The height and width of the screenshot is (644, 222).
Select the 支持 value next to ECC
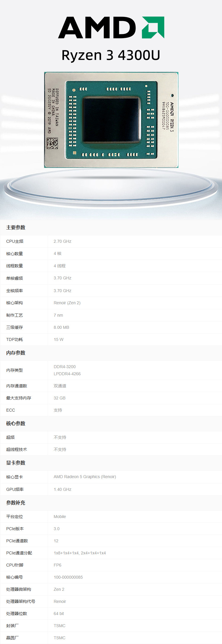click(x=58, y=410)
